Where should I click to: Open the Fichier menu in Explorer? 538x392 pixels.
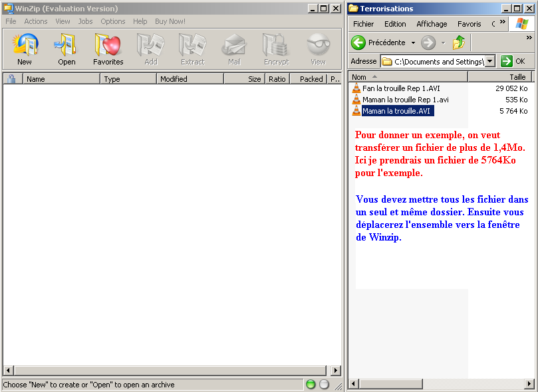(x=363, y=24)
